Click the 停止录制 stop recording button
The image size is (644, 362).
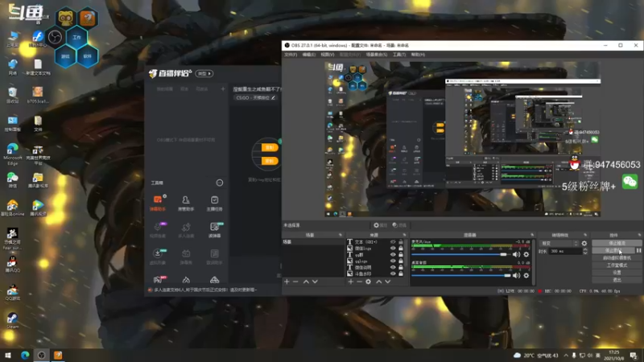tap(613, 250)
